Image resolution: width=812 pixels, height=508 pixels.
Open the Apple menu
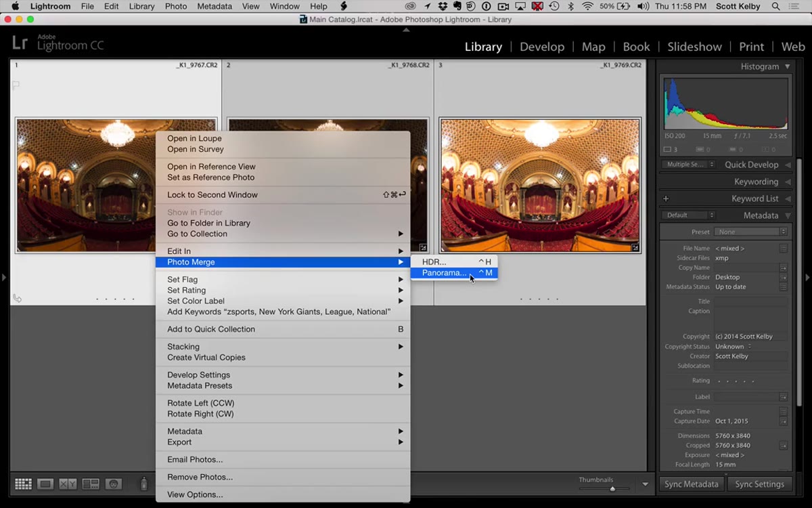[x=15, y=6]
